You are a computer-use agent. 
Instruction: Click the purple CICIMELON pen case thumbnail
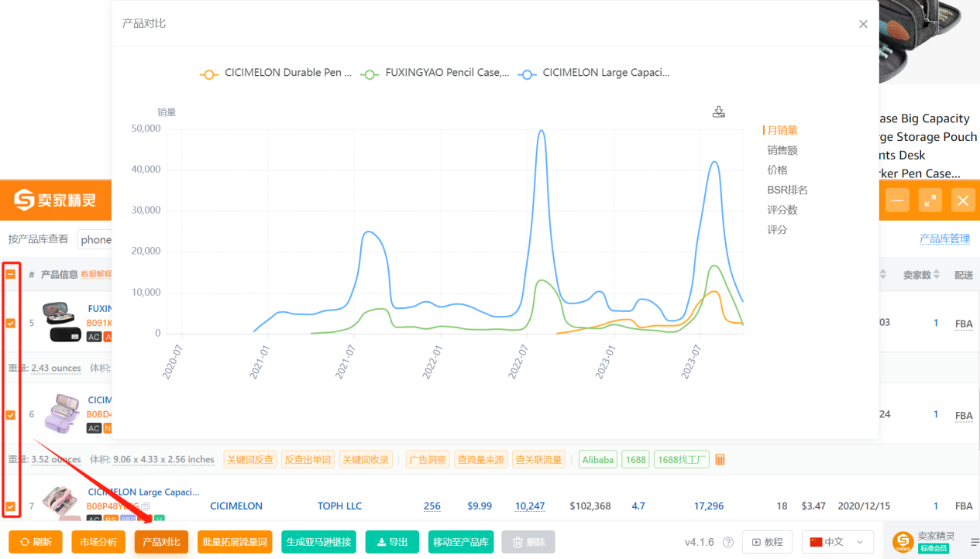62,414
